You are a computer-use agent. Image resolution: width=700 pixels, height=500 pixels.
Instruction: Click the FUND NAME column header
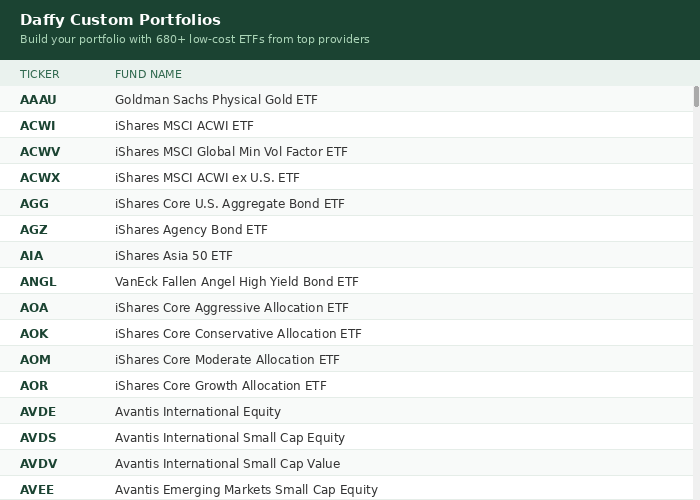click(x=148, y=74)
